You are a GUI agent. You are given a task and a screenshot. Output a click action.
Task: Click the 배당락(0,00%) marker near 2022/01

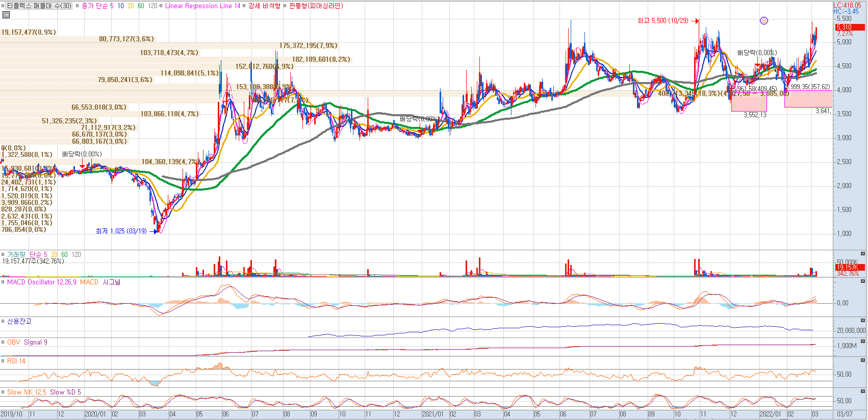coord(757,53)
